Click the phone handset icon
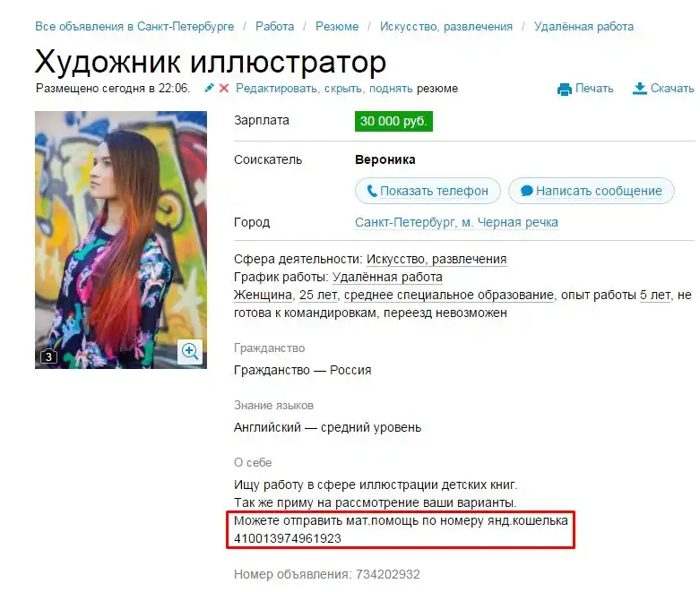The width and height of the screenshot is (700, 592). point(371,191)
